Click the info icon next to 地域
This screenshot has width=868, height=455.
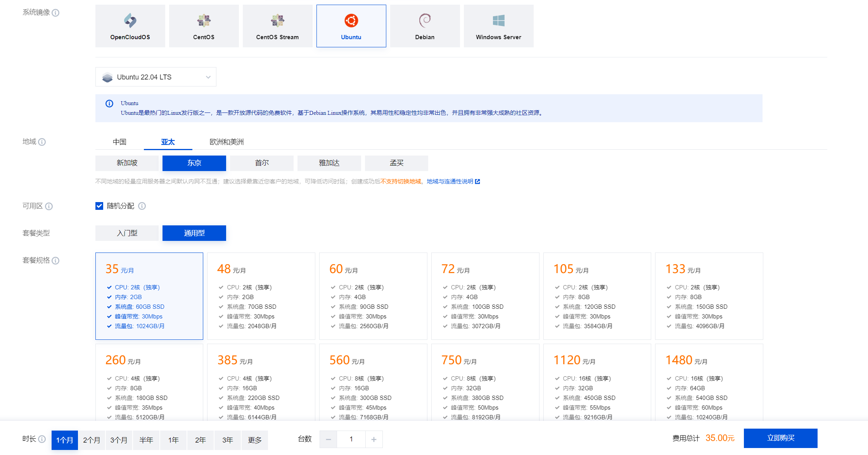(42, 142)
